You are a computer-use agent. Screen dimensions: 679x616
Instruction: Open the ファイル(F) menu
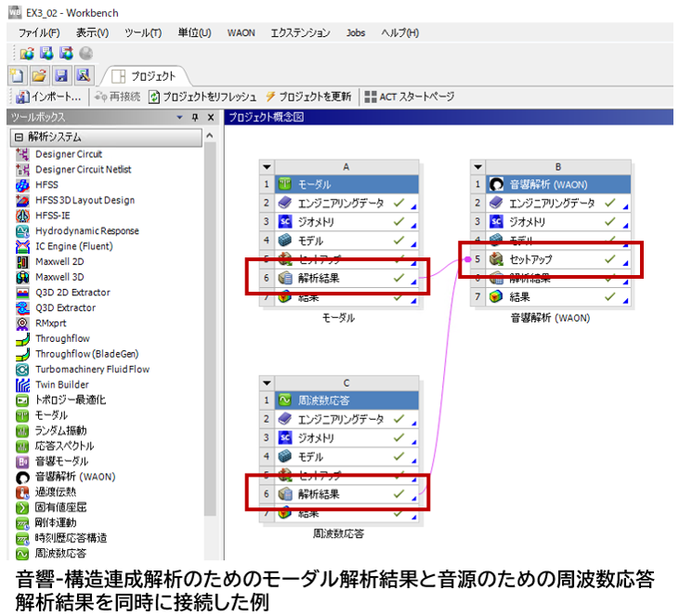click(x=38, y=33)
